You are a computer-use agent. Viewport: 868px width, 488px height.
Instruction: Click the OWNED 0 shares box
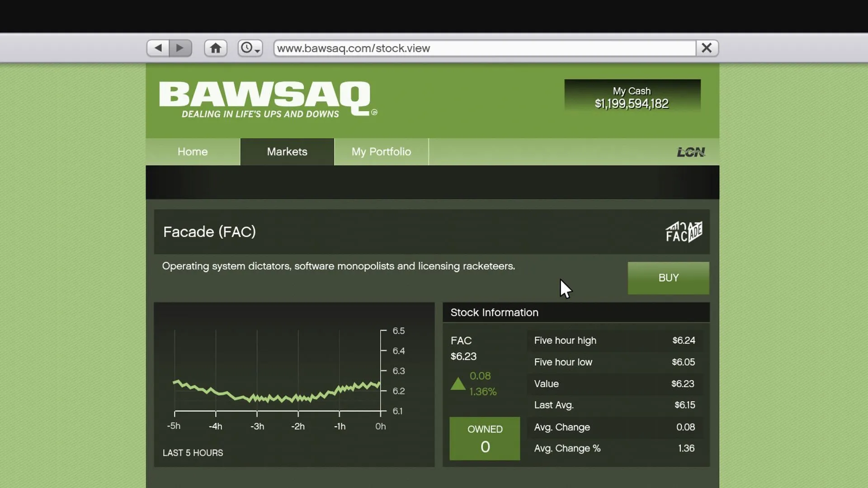click(x=485, y=438)
